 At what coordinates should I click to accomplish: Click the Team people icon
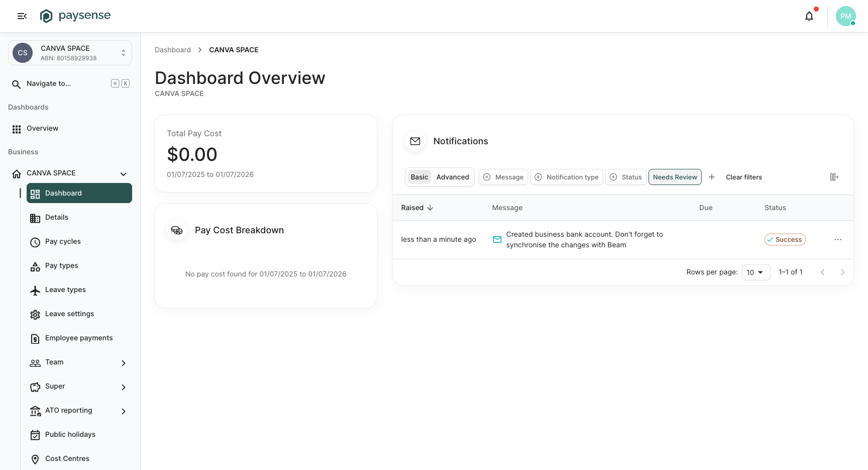35,363
